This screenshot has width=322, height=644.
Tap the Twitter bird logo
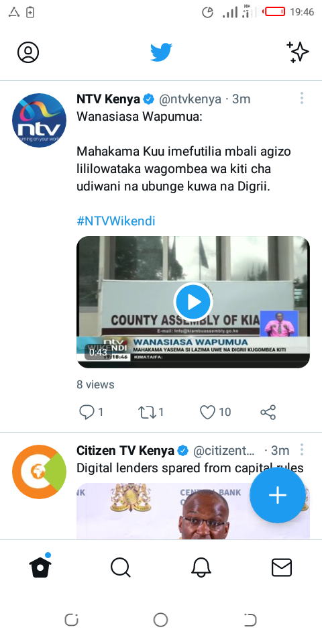coord(161,52)
